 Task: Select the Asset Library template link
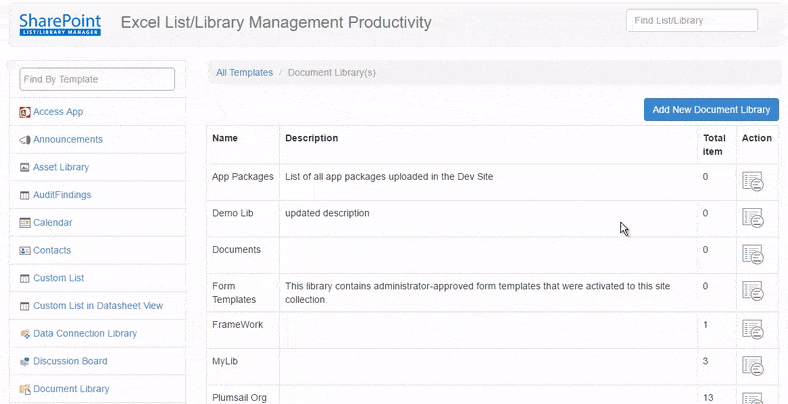[61, 167]
